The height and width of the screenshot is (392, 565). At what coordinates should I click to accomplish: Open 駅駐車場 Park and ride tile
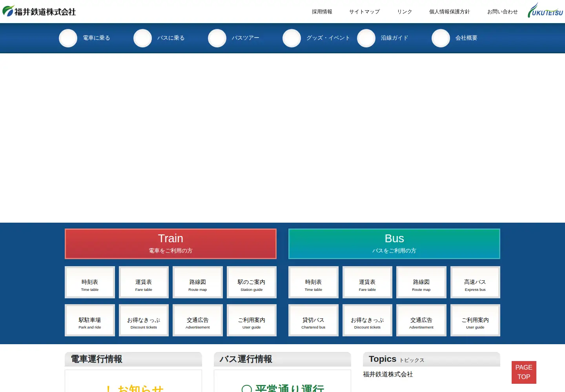[90, 320]
